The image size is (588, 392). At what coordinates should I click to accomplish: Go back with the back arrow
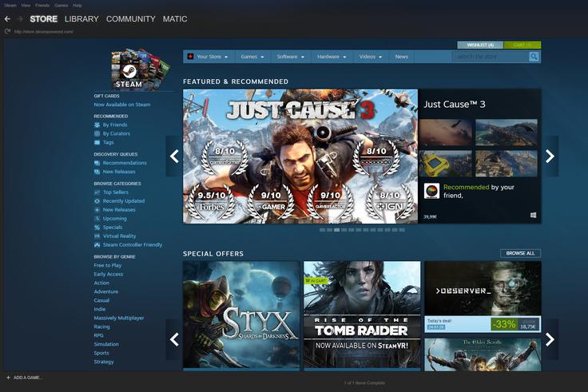pos(7,18)
